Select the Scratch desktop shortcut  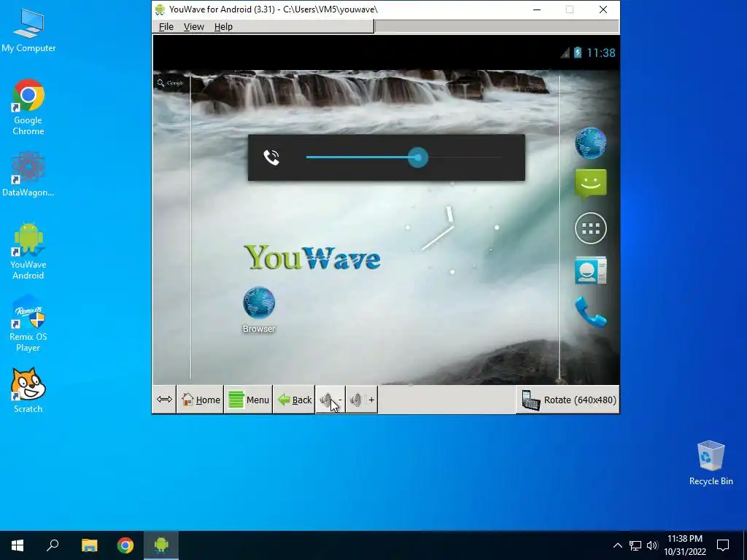pyautogui.click(x=28, y=391)
